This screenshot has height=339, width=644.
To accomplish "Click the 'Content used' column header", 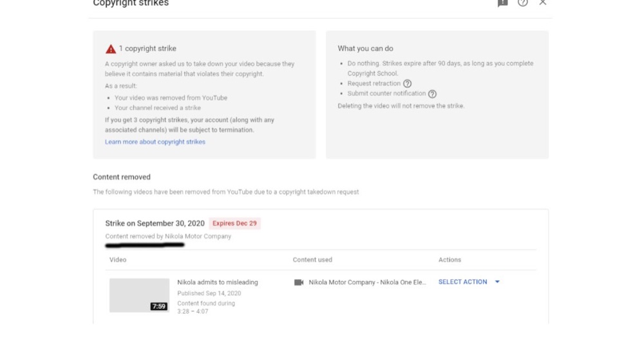I will click(x=312, y=260).
